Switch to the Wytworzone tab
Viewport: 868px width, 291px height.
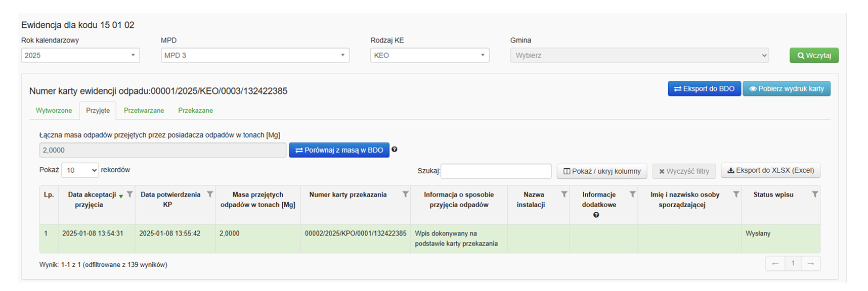point(54,111)
